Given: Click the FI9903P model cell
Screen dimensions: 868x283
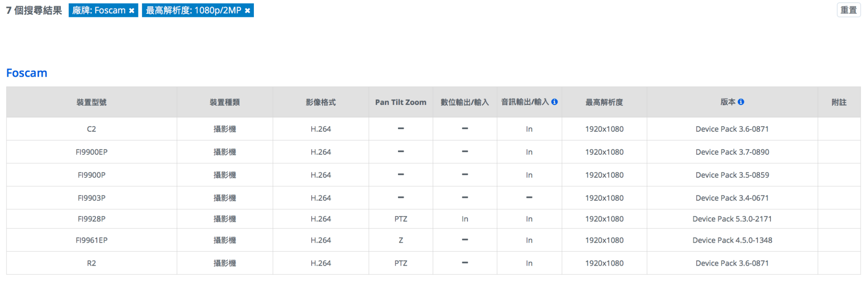Looking at the screenshot, I should pyautogui.click(x=91, y=198).
